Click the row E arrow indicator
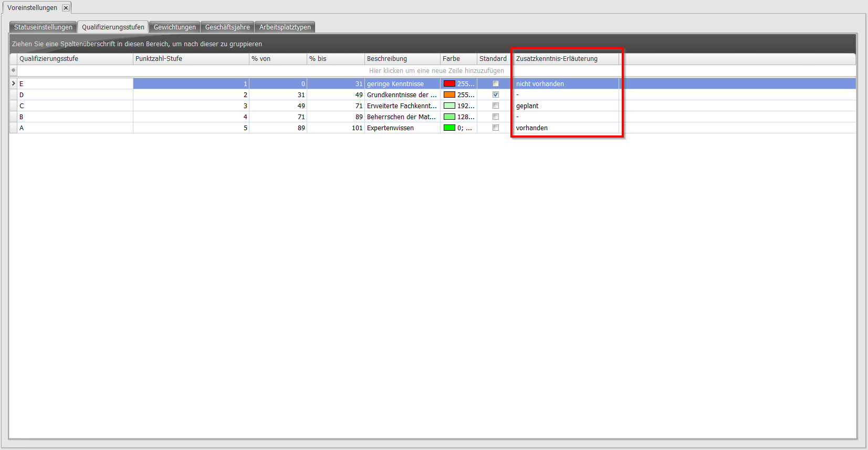Screen dimensions: 868x450 click(13, 83)
